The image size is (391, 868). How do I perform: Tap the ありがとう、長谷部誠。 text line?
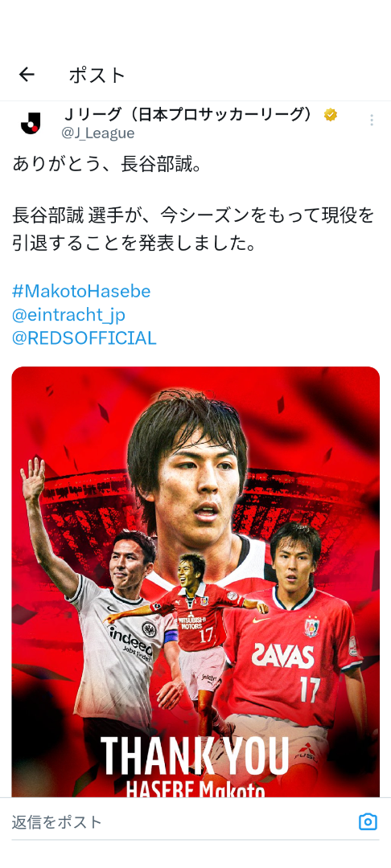click(x=106, y=164)
